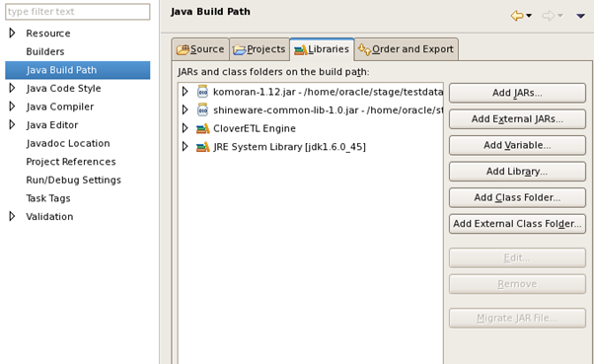Click the shineware-common-lib-1.0.jar jar icon

click(202, 109)
